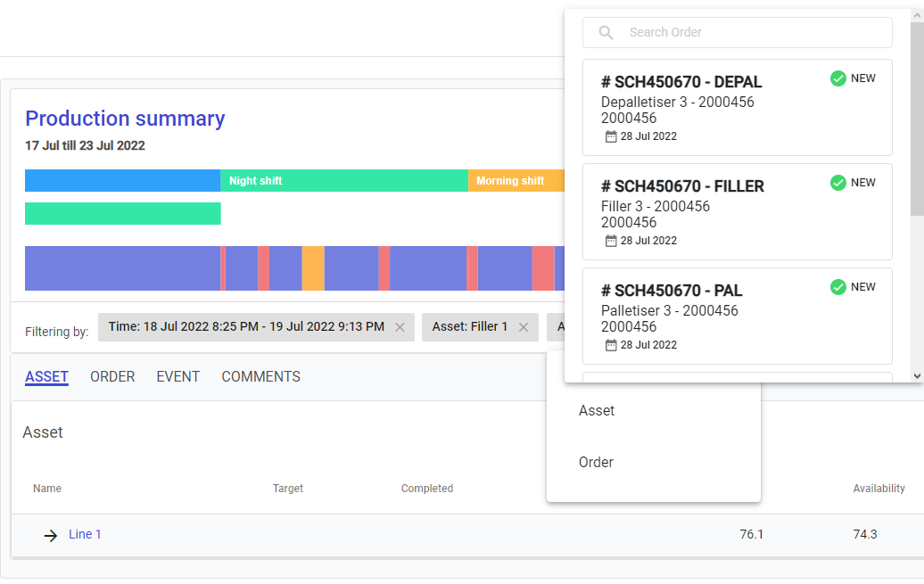924x584 pixels.
Task: Click green check icon on SCH450670 - PAL card
Action: (x=838, y=287)
